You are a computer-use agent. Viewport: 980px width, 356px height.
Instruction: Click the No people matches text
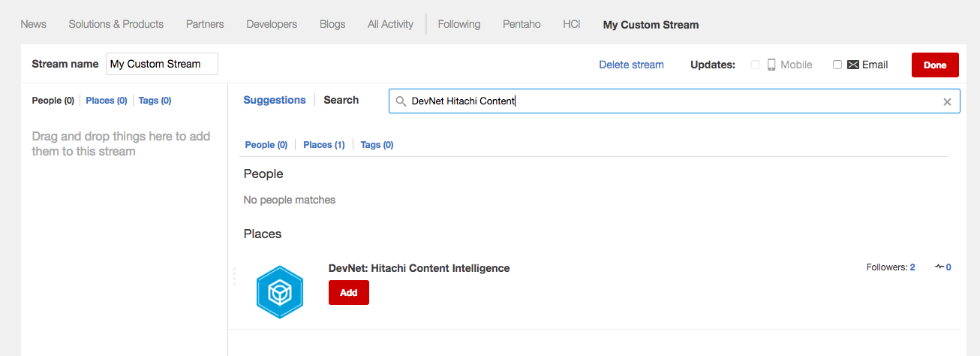click(x=290, y=200)
